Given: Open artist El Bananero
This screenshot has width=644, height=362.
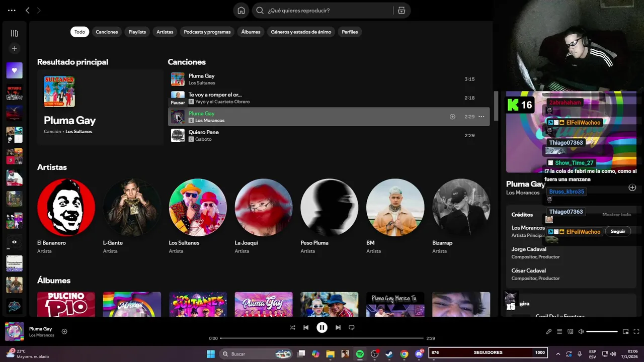Looking at the screenshot, I should coord(66,207).
